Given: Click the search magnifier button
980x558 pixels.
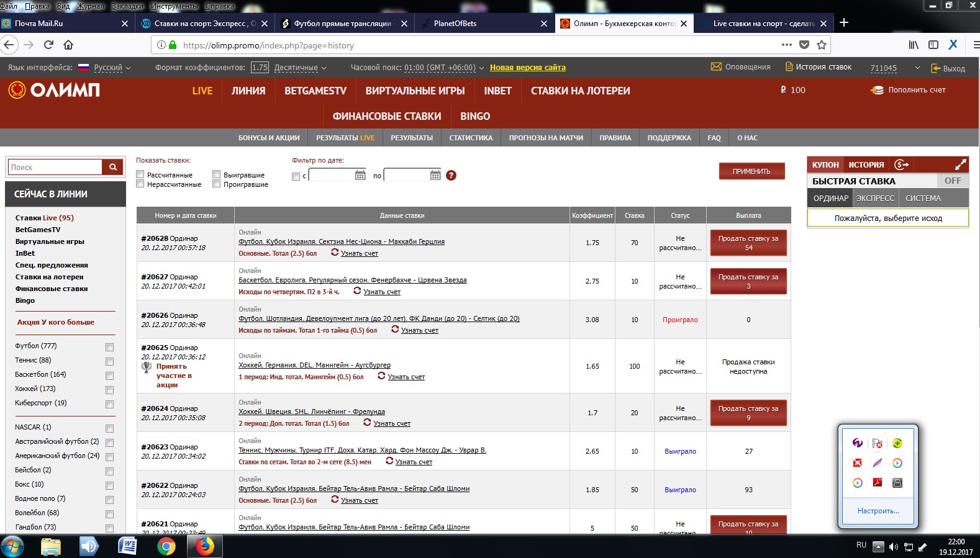Looking at the screenshot, I should [113, 167].
